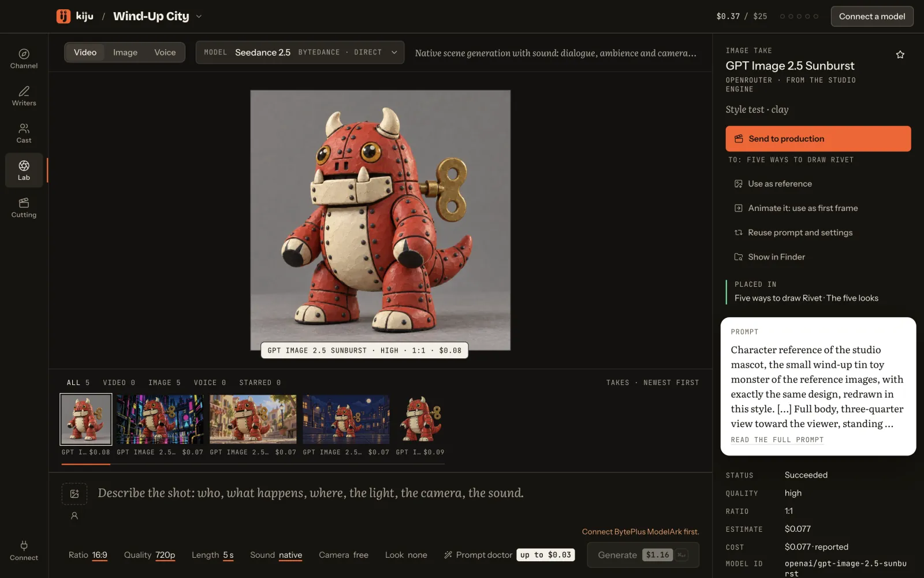Filter takes by VIDEO 0

click(x=119, y=383)
